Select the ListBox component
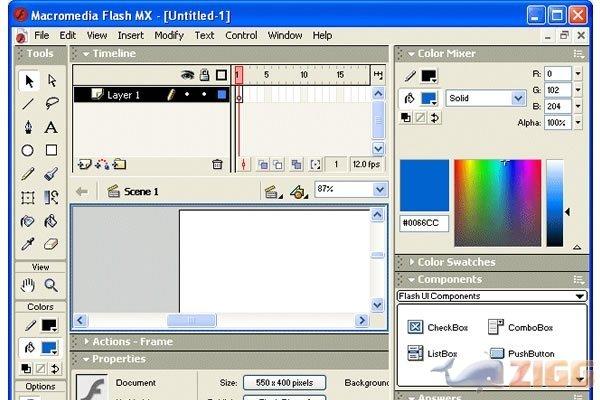The height and width of the screenshot is (400, 600). pyautogui.click(x=432, y=353)
